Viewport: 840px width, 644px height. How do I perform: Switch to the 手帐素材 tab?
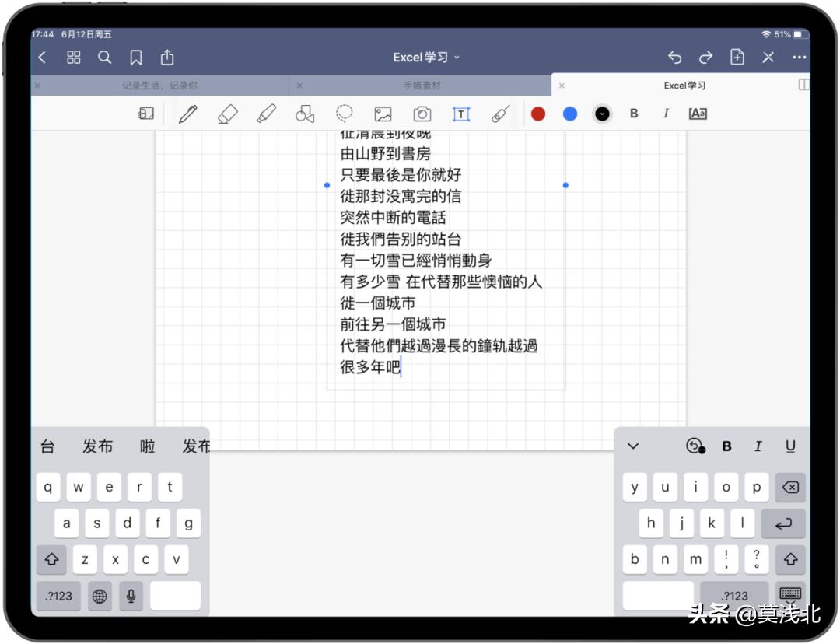click(x=424, y=85)
